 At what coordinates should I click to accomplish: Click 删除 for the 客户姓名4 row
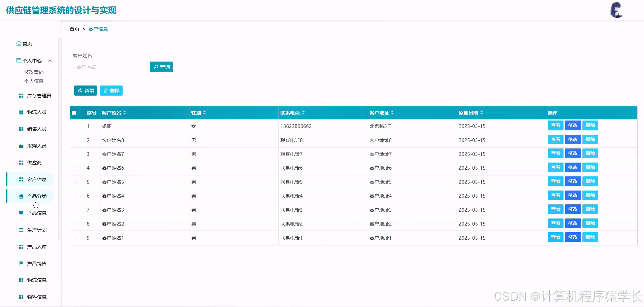590,196
